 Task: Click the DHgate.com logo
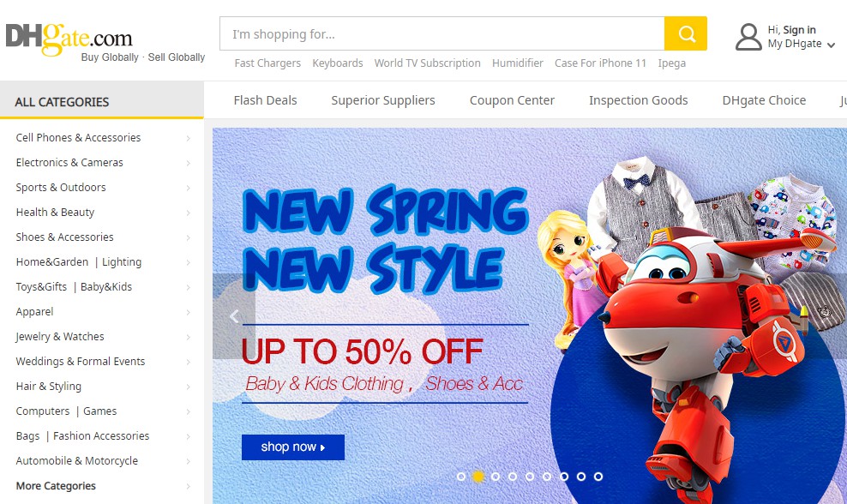click(69, 39)
